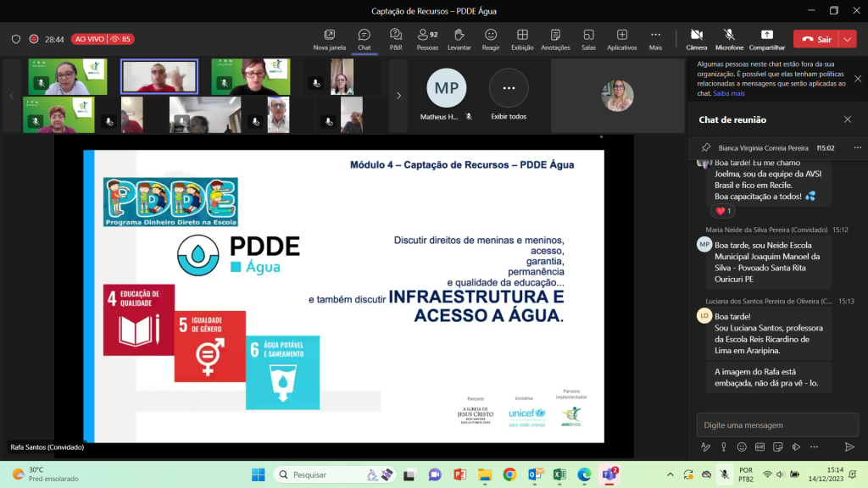Open more compose options in chat
This screenshot has height=488, width=868.
814,447
